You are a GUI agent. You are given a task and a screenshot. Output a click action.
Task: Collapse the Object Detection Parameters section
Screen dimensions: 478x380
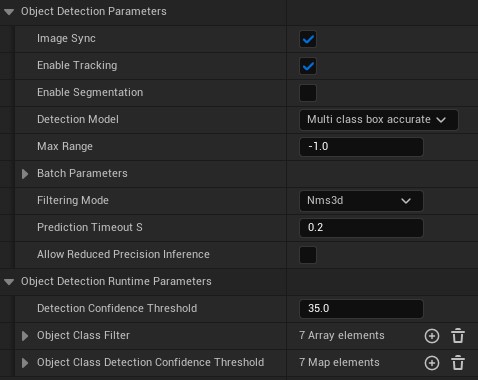pos(9,12)
